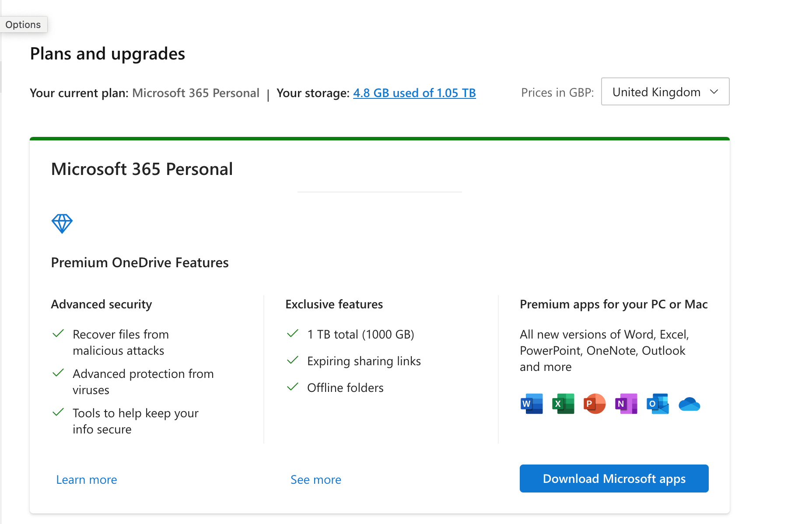Image resolution: width=812 pixels, height=524 pixels.
Task: Click the Word app icon
Action: pos(532,404)
